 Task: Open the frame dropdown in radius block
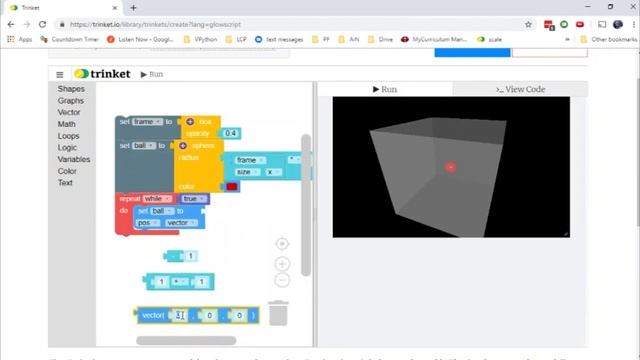point(250,160)
